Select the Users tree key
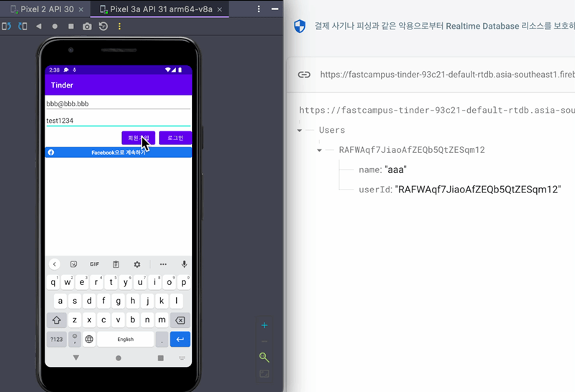575x392 pixels. [332, 130]
